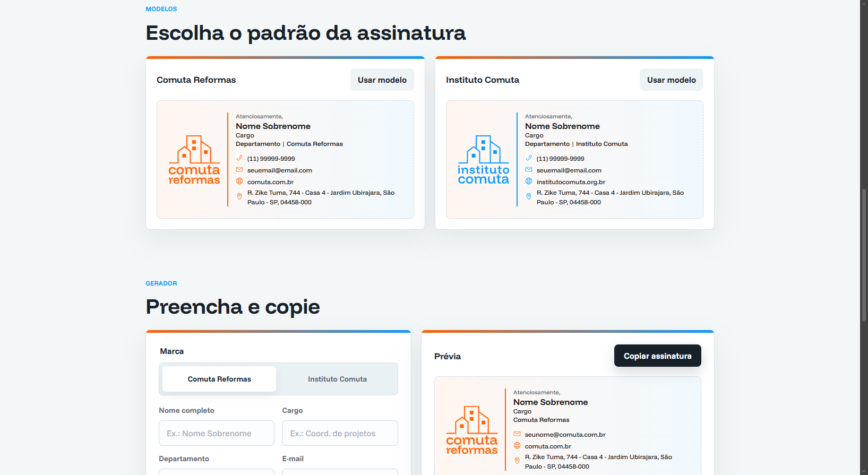The image size is (868, 475).
Task: Click the GERADOR section label
Action: [x=161, y=283]
